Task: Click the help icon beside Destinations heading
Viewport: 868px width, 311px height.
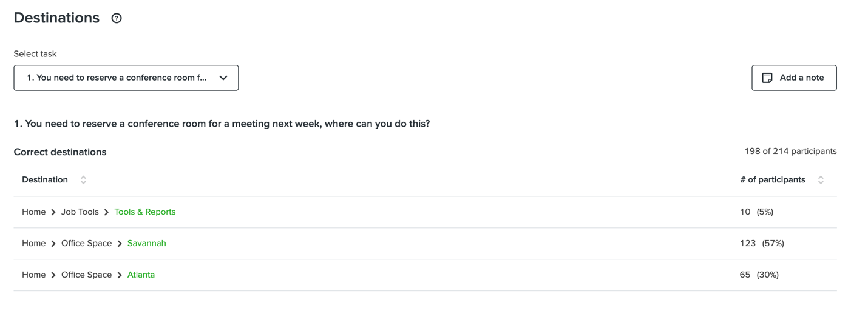Action: pyautogui.click(x=117, y=18)
